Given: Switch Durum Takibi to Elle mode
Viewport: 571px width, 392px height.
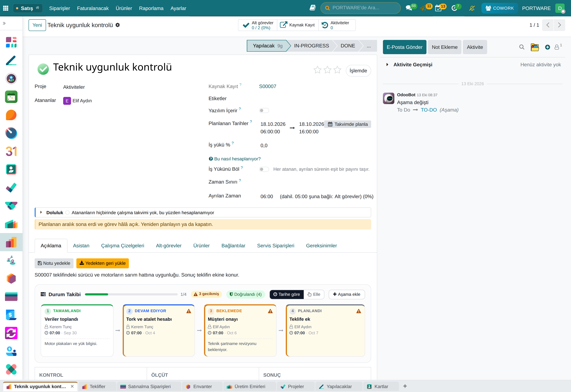Looking at the screenshot, I should pyautogui.click(x=314, y=294).
